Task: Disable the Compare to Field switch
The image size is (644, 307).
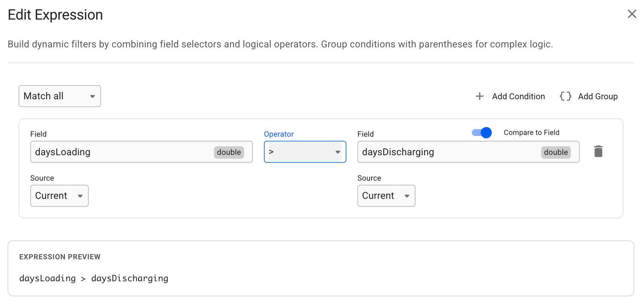Action: tap(482, 133)
